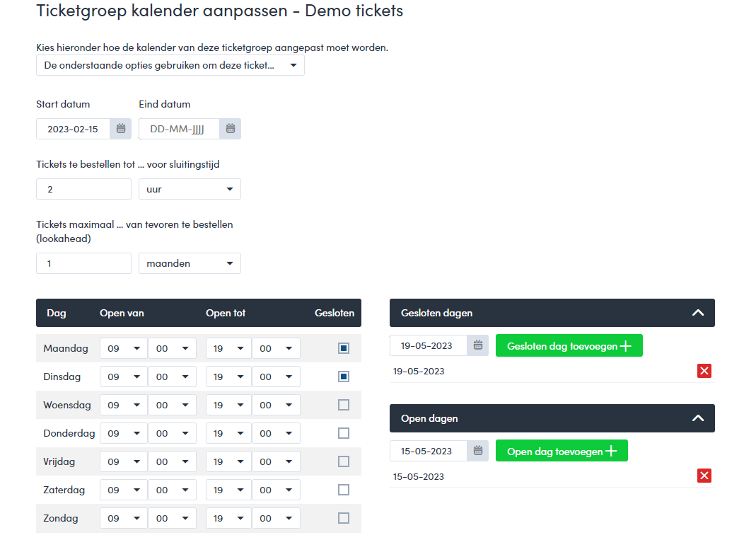
Task: Click 'Open dag toevoegen' button
Action: click(x=562, y=451)
